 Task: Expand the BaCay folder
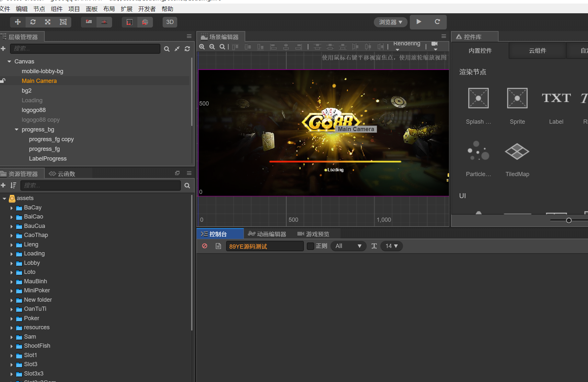click(12, 208)
